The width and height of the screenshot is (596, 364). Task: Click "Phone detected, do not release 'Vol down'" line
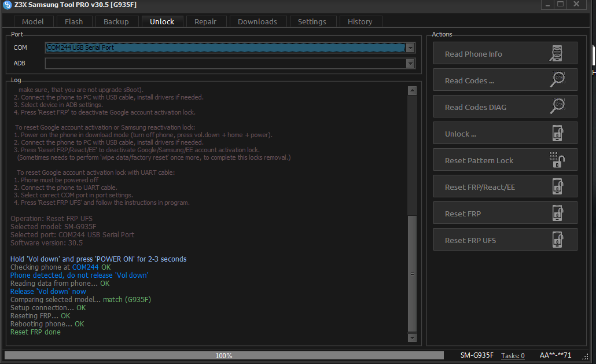[79, 275]
